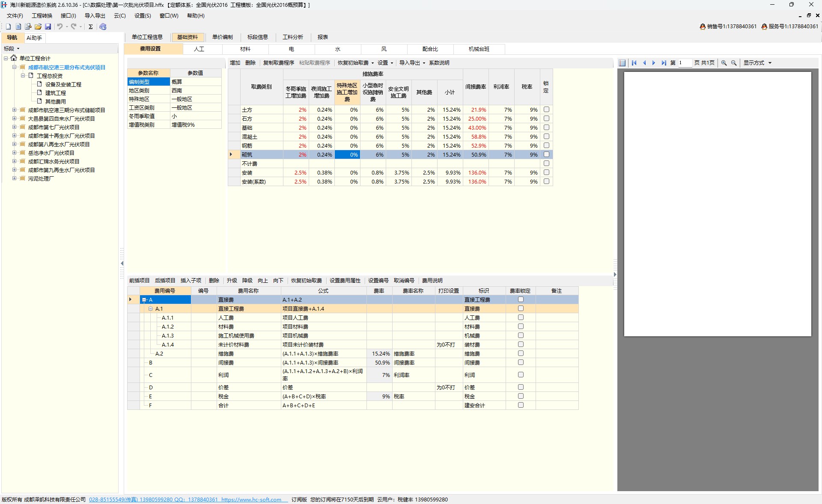Click the undo arrow icon
Image resolution: width=822 pixels, height=504 pixels.
[60, 27]
